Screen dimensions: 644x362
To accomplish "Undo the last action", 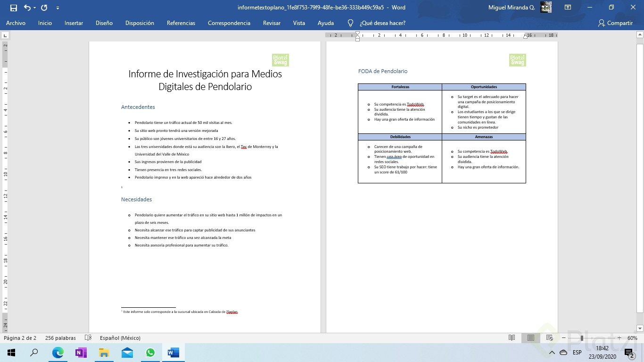I will (27, 8).
